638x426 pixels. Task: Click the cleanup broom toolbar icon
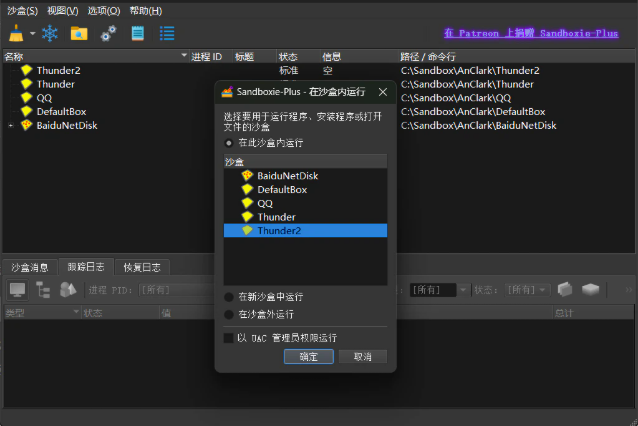point(16,33)
